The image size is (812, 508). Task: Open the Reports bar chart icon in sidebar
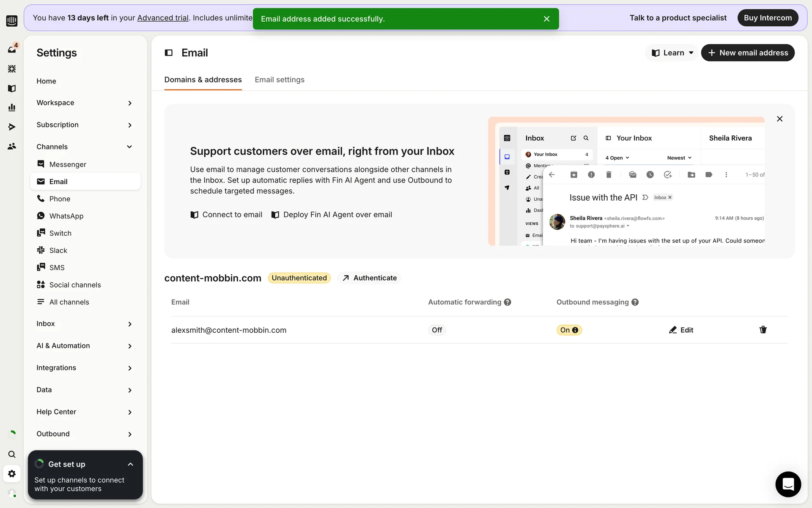pyautogui.click(x=12, y=108)
